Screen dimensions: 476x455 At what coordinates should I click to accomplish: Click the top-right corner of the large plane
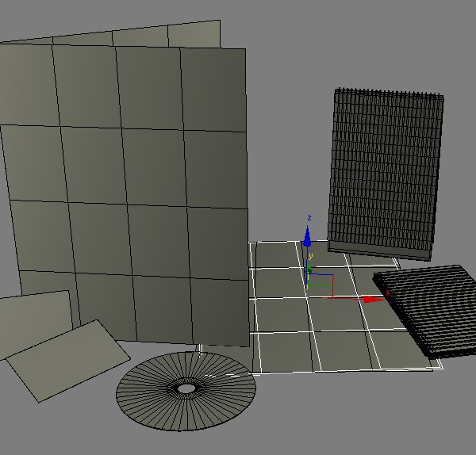[x=243, y=50]
